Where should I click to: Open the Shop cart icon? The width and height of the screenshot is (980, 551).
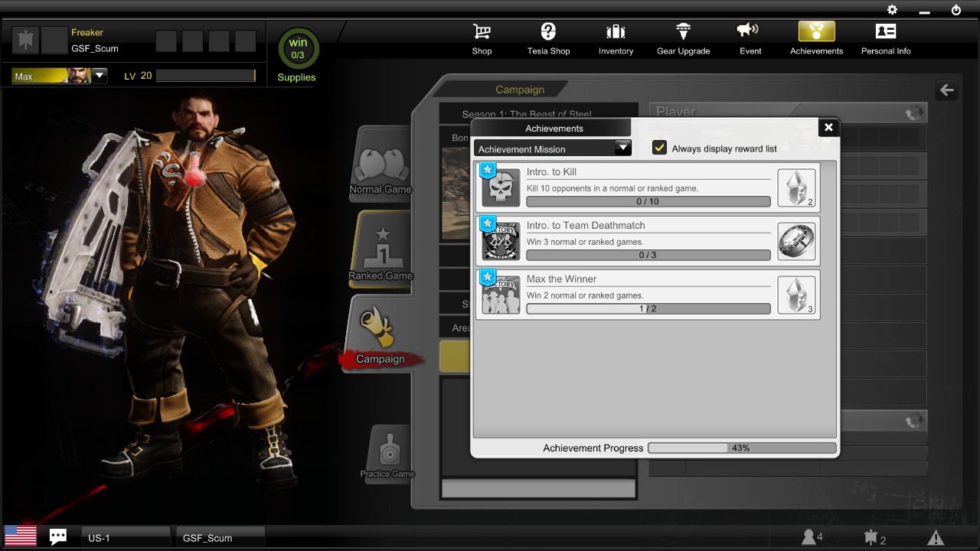(x=482, y=31)
